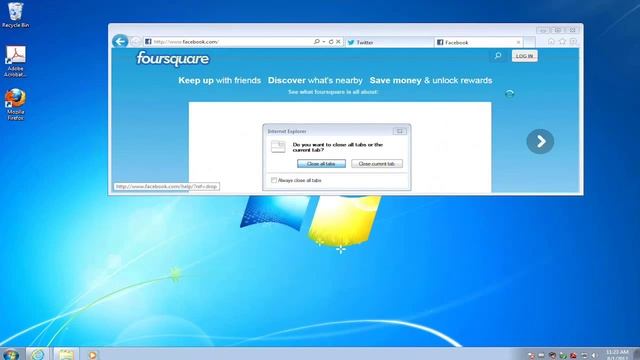The image size is (640, 360).
Task: Click the LOG IN button
Action: [x=524, y=56]
